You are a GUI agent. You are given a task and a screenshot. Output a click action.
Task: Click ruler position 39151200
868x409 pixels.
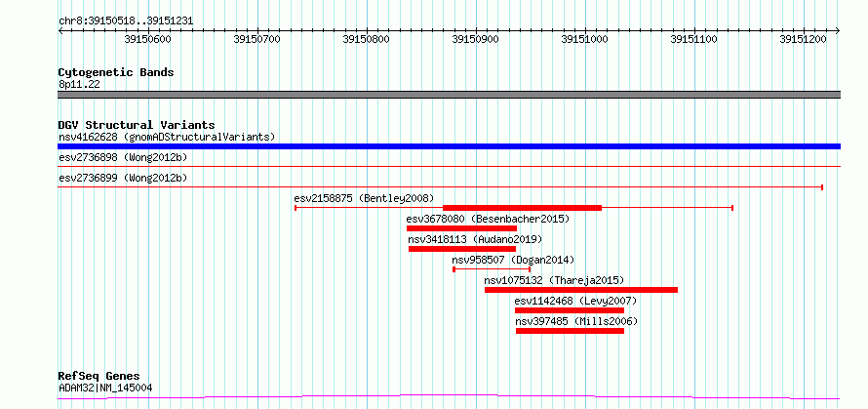coord(804,39)
